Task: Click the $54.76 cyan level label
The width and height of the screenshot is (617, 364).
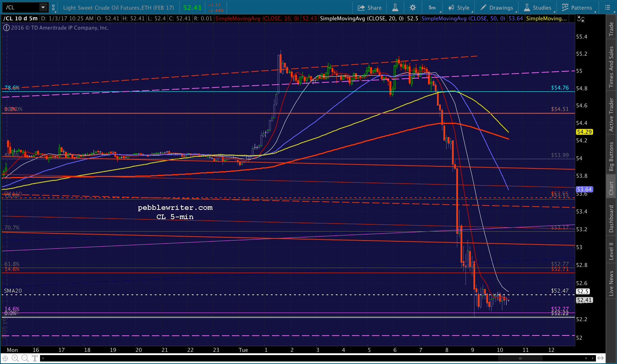Action: click(560, 88)
